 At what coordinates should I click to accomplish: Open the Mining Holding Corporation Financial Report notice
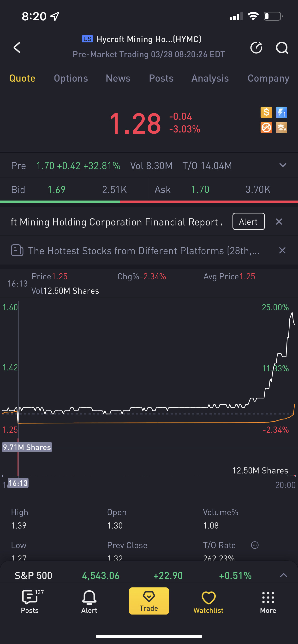[x=116, y=222]
